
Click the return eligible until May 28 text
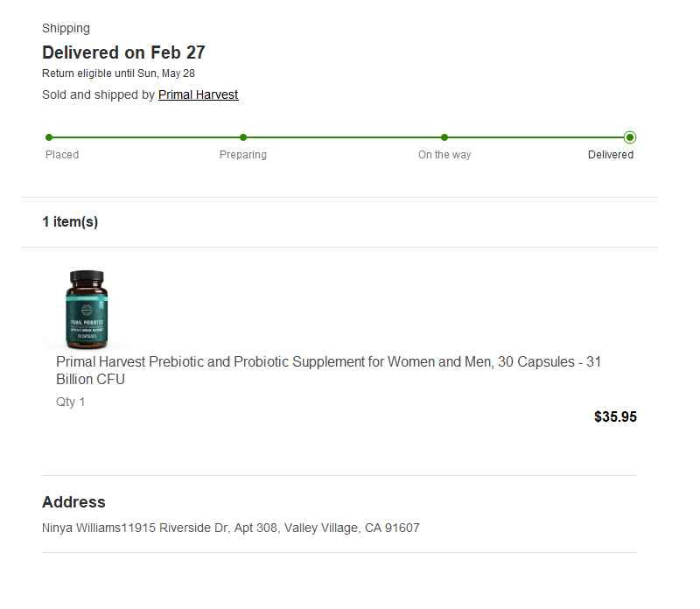click(x=118, y=73)
